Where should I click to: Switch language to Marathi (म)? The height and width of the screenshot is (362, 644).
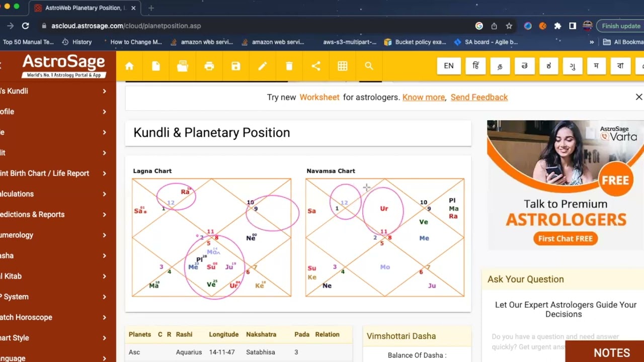tap(596, 66)
